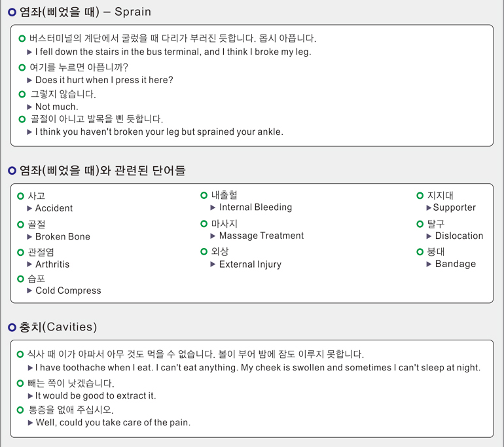Click the section heading 염좌(삐었을 때)와 관련된 단어들

(x=103, y=170)
